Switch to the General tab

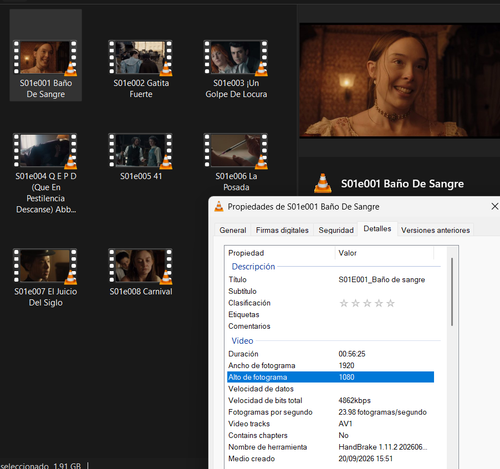coord(233,230)
